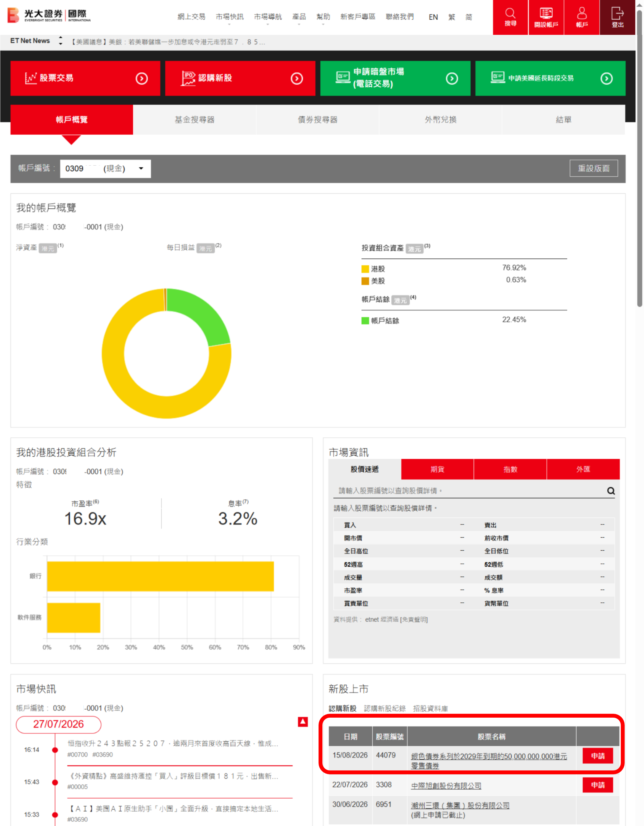
Task: Open the 銀色債券系列 bond link
Action: 489,761
